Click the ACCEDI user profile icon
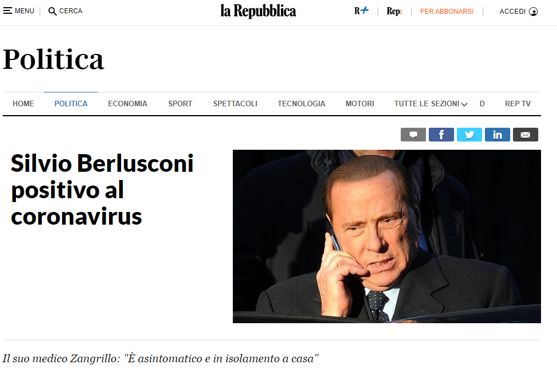Viewport: 557px width, 392px height. (533, 12)
